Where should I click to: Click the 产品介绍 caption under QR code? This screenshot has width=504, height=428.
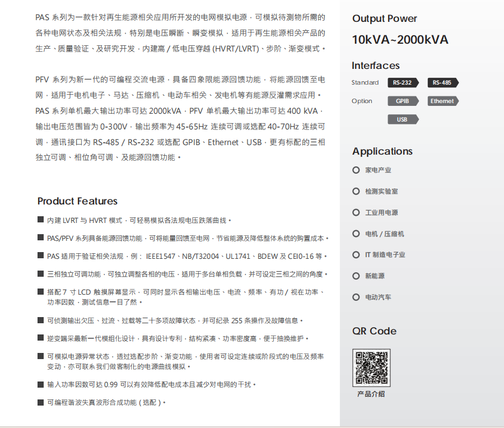371,394
